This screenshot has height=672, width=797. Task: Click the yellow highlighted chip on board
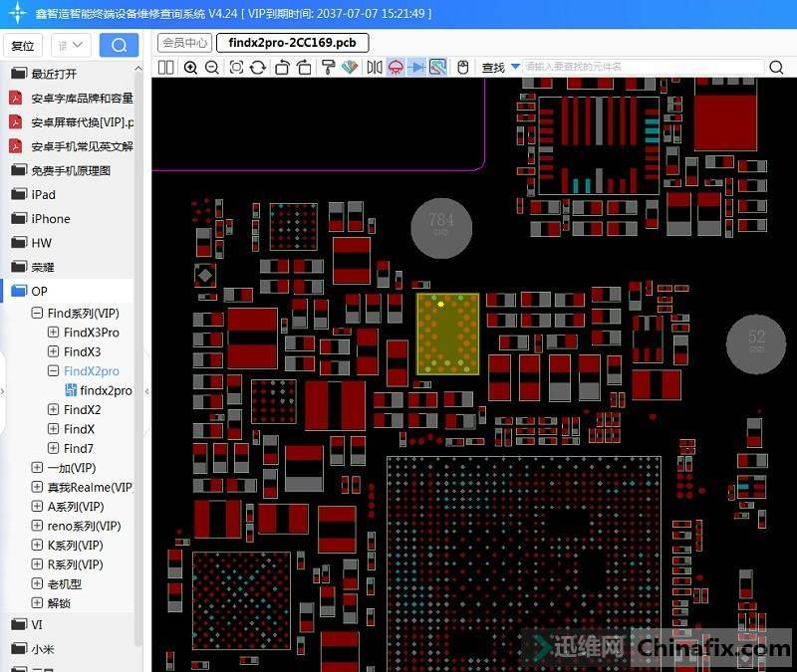click(x=447, y=334)
